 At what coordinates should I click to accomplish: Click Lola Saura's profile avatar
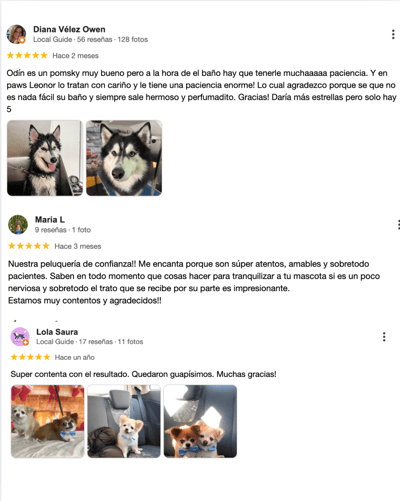point(20,337)
